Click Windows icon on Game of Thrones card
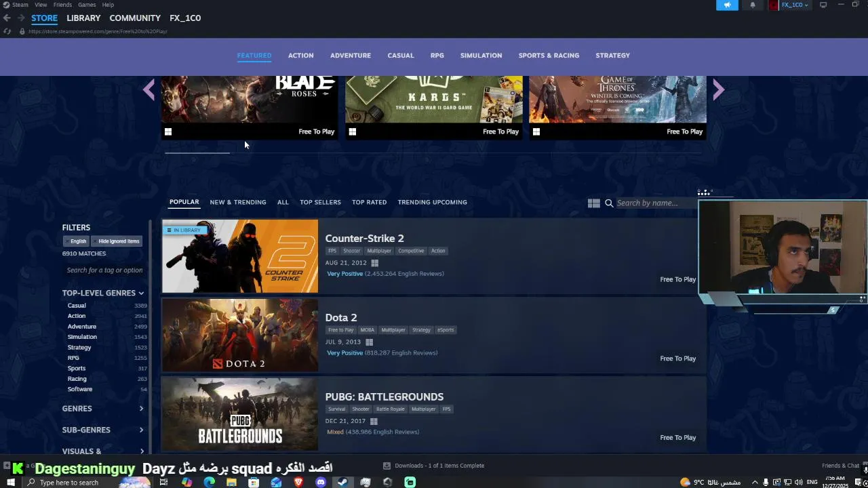 click(x=536, y=131)
